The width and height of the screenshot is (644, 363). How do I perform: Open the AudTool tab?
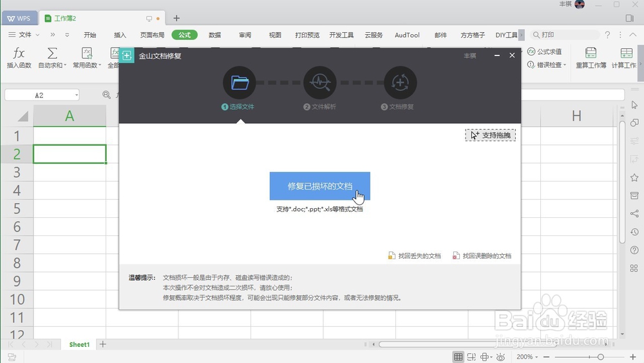click(x=407, y=35)
